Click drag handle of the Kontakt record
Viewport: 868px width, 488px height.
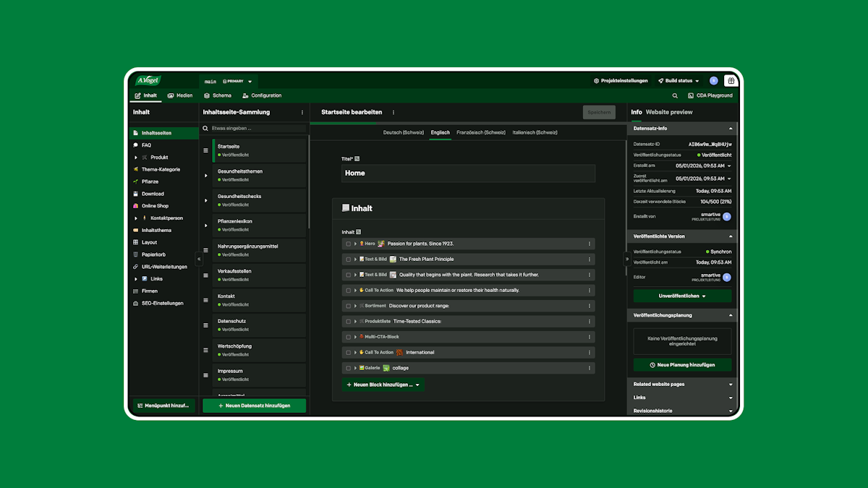[205, 300]
